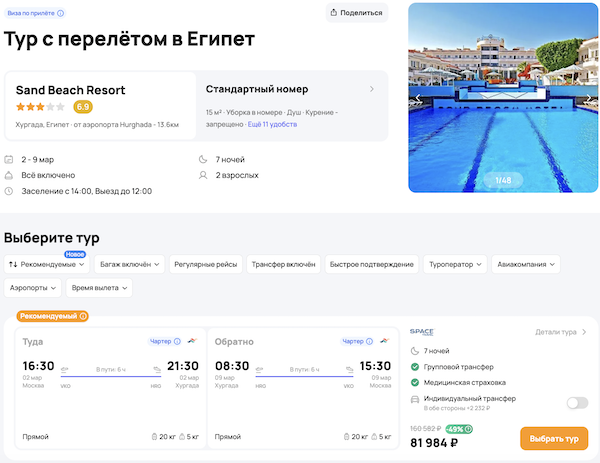Click the Поделиться share button
Screen dimensions: 600x463
[x=357, y=13]
